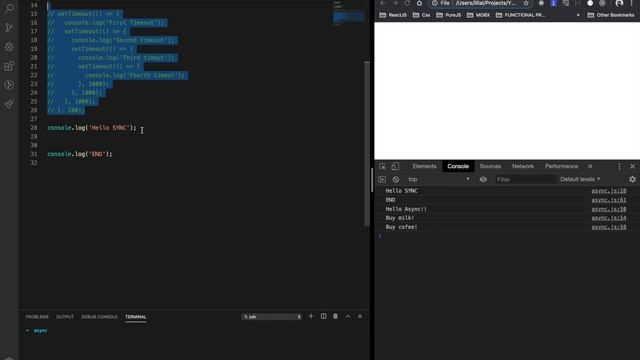Open Extensions view in activity bar
640x360 pixels.
[9, 66]
